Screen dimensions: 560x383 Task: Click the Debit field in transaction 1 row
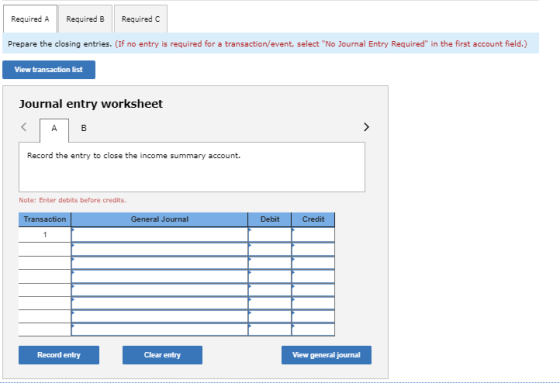(270, 235)
